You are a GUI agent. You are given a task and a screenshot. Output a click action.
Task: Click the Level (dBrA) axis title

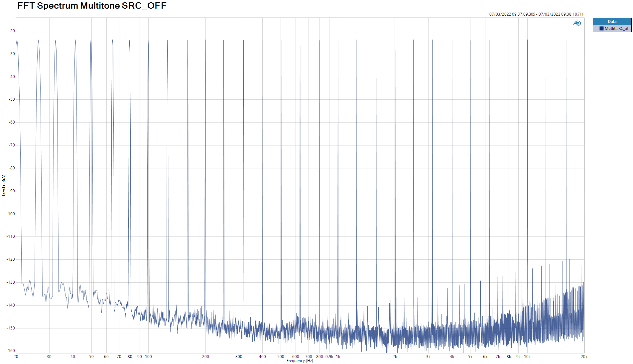(x=4, y=185)
